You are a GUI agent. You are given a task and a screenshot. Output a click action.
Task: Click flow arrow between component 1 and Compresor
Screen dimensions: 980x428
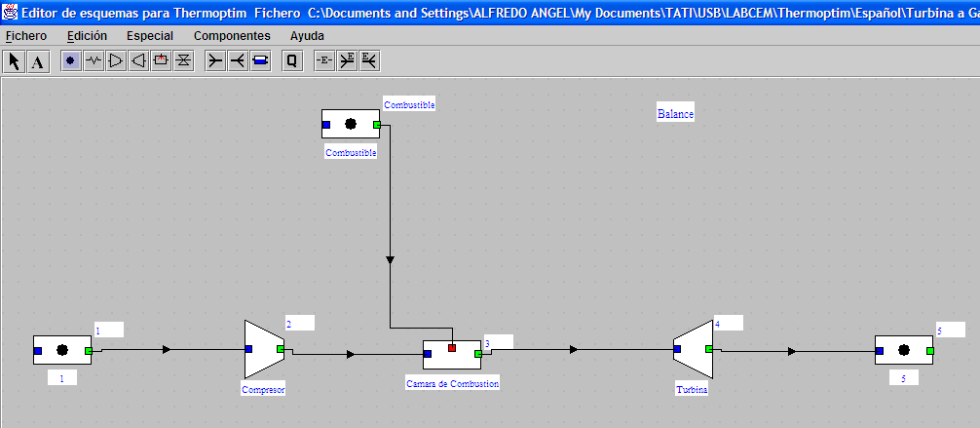[167, 349]
